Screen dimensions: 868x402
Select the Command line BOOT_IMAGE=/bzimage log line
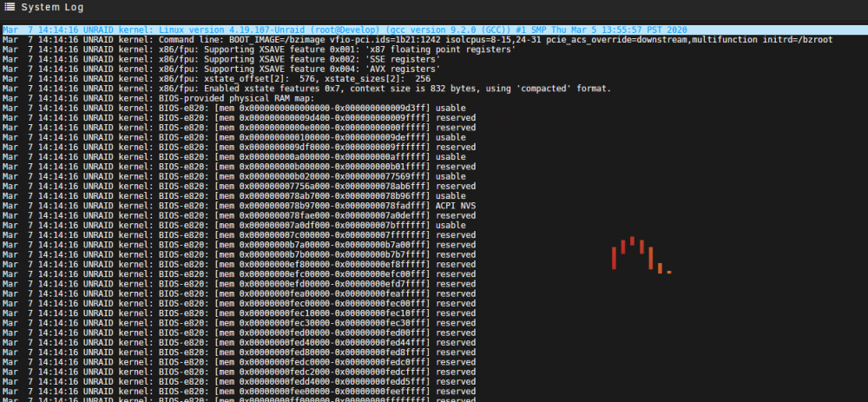point(418,40)
